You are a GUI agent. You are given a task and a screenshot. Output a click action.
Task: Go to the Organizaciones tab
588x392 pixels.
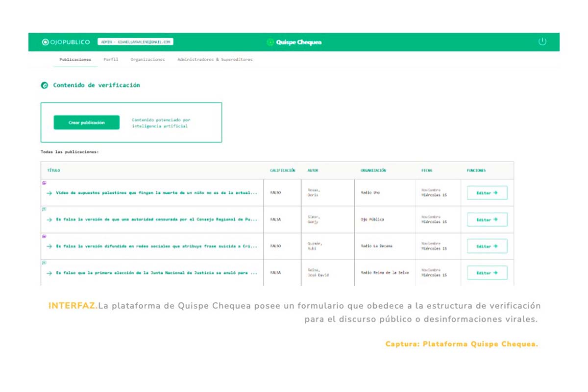[147, 59]
